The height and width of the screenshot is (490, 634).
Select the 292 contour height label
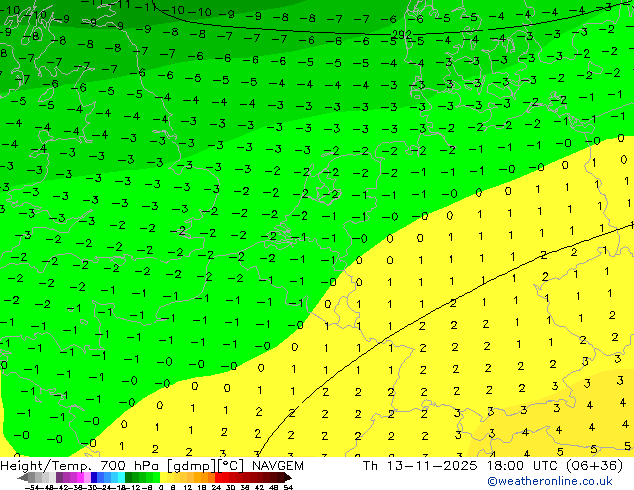click(402, 35)
